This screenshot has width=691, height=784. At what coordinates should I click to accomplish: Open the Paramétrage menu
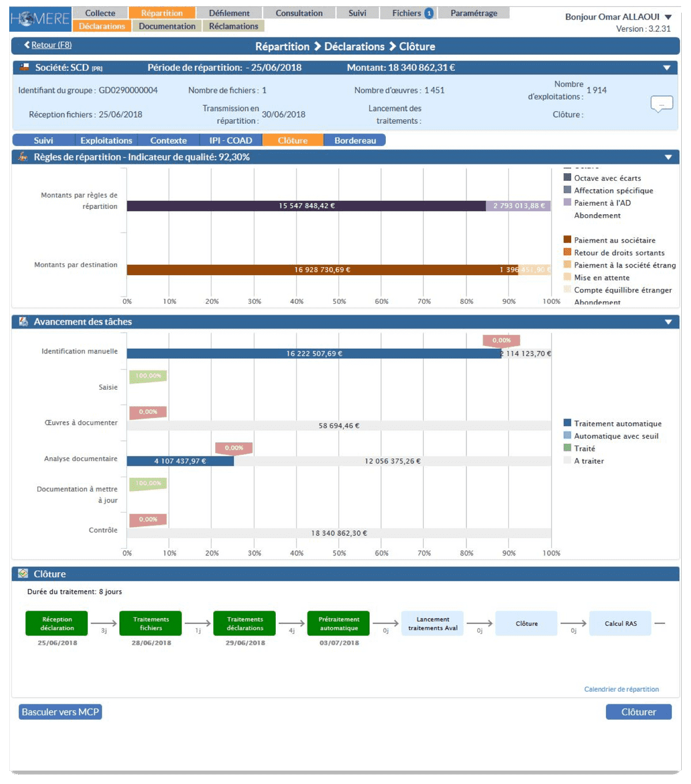pyautogui.click(x=473, y=13)
